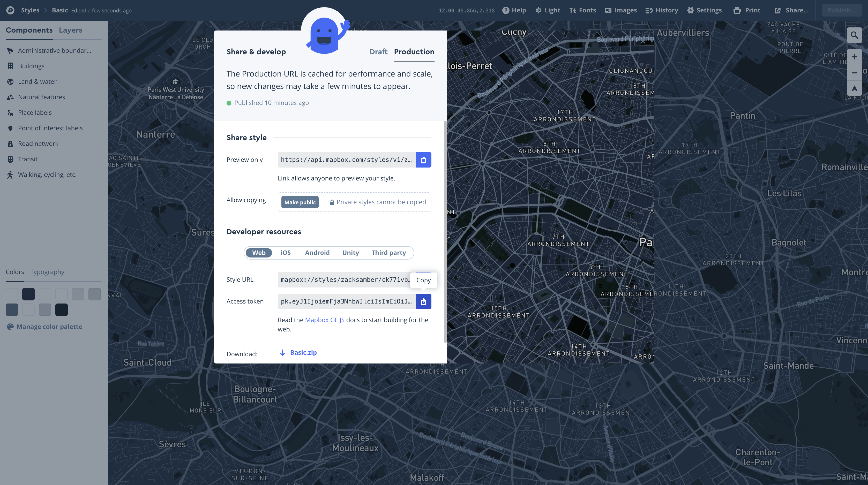The height and width of the screenshot is (485, 868).
Task: Copy the access token with clipboard icon
Action: click(x=423, y=301)
